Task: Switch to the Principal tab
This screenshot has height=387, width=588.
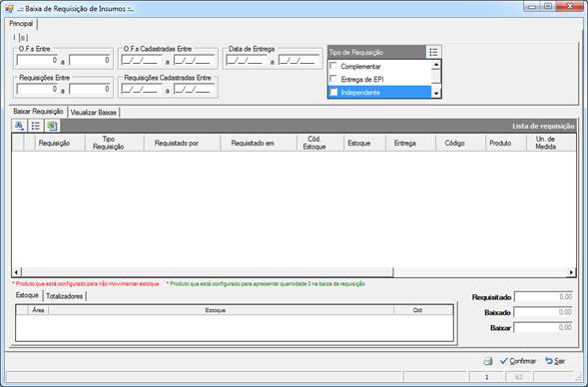Action: click(21, 24)
